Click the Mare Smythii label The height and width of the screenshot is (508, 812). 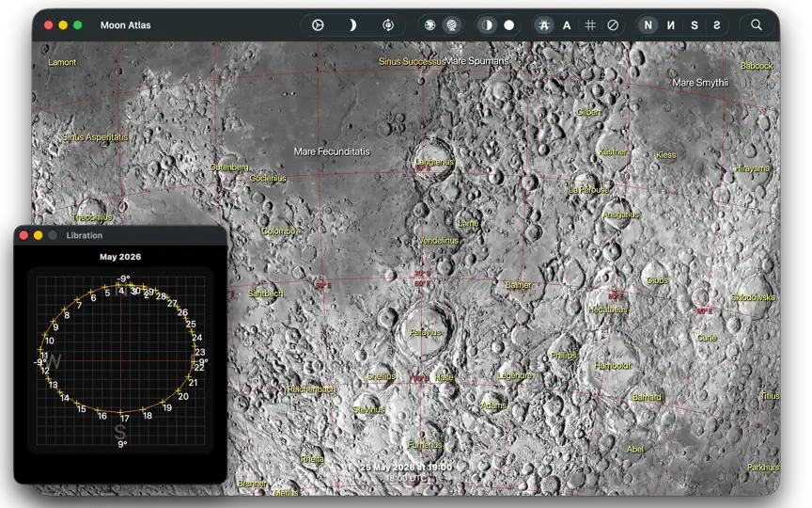tap(700, 83)
